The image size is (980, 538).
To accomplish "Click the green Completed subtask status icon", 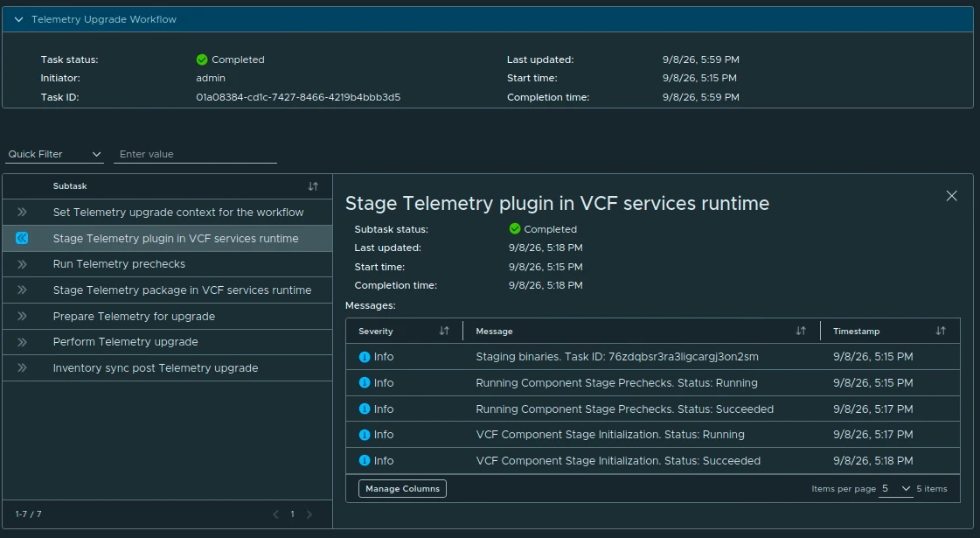I will (x=515, y=229).
